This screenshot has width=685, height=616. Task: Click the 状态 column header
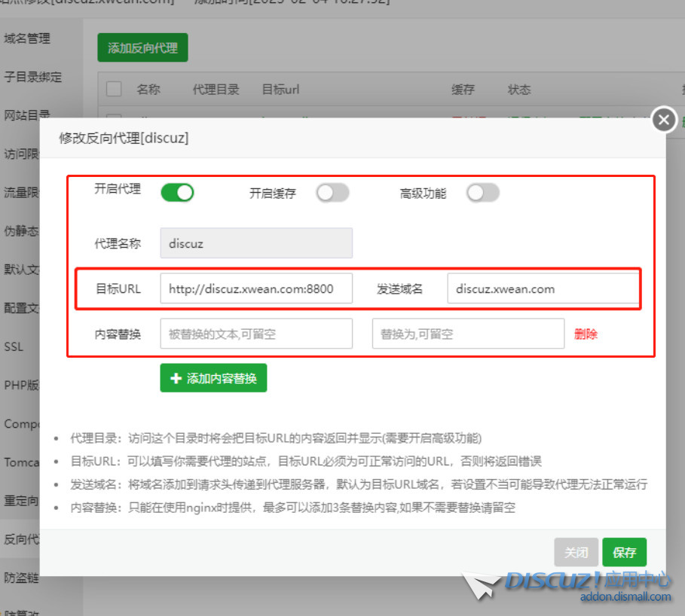pos(519,90)
